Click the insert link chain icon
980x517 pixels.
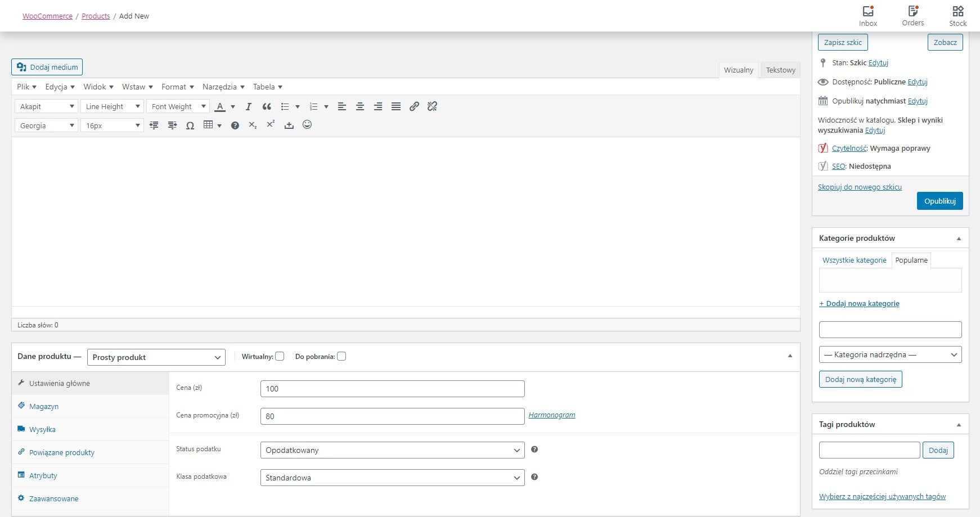click(414, 106)
